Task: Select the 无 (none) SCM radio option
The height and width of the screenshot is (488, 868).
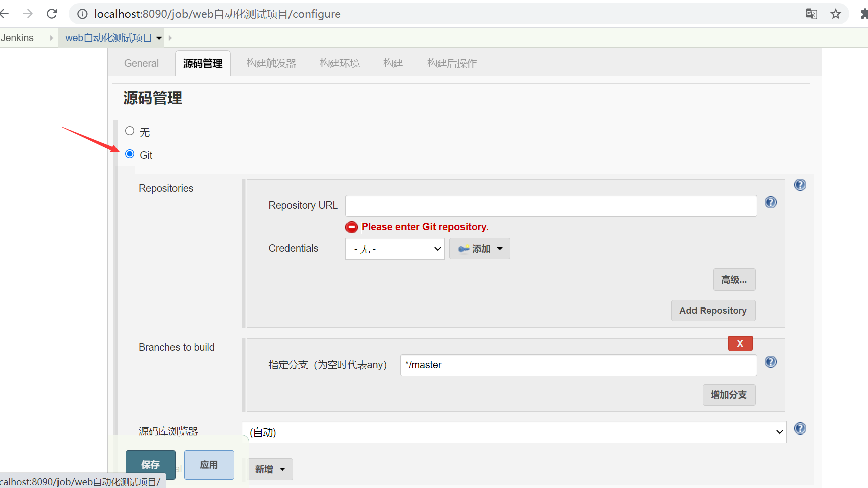Action: (x=130, y=131)
